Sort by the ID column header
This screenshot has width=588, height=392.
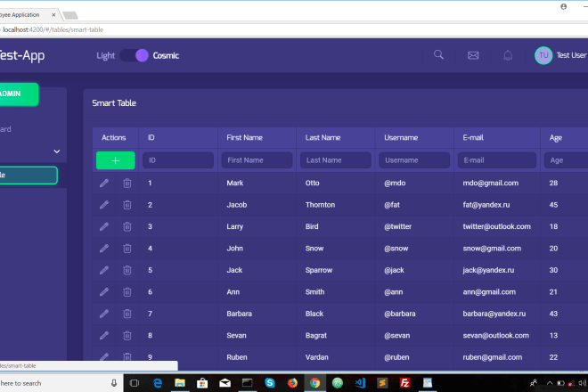click(x=151, y=138)
